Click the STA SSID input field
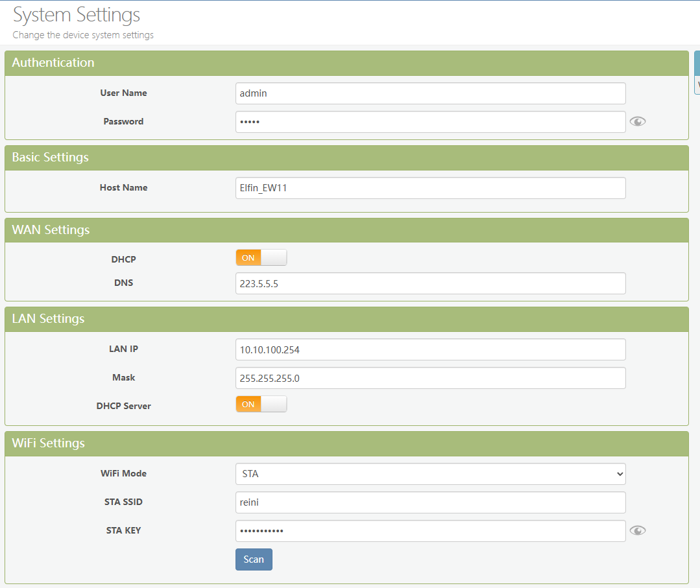This screenshot has width=700, height=588. pyautogui.click(x=430, y=502)
